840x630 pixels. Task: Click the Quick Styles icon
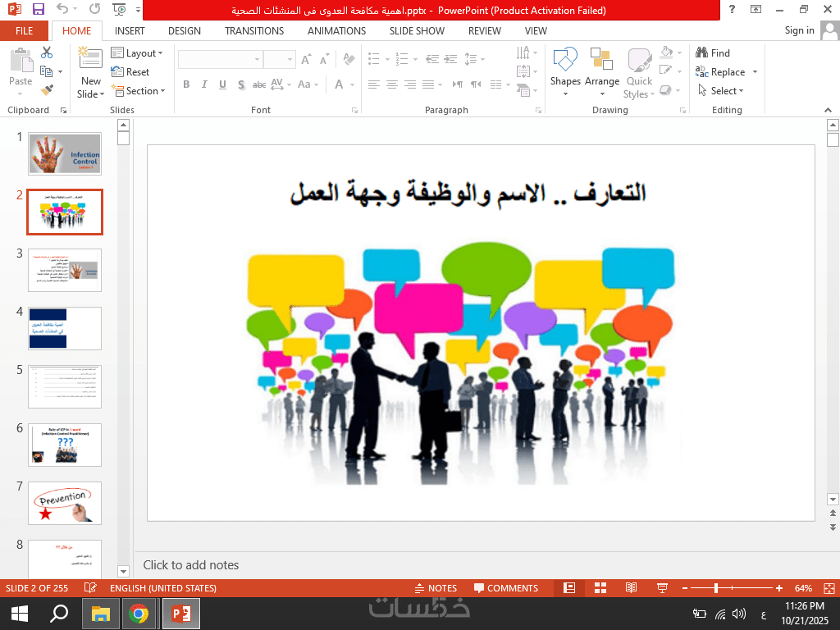coord(639,60)
